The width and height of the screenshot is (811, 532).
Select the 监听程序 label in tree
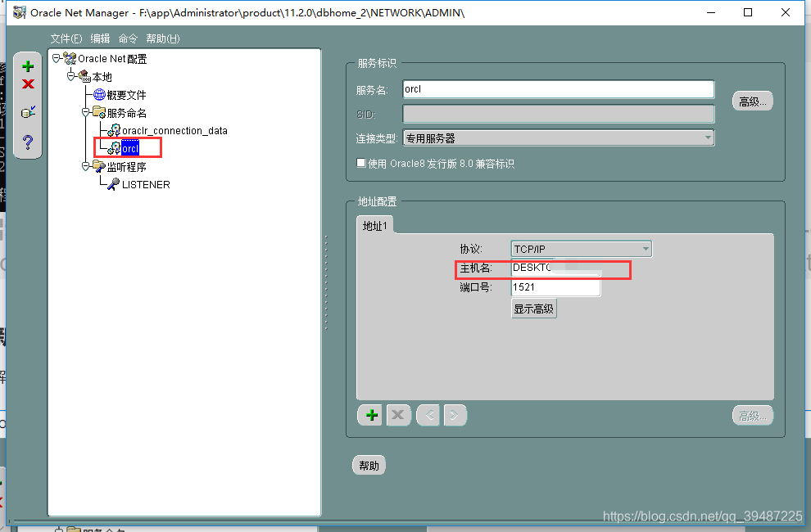[127, 167]
